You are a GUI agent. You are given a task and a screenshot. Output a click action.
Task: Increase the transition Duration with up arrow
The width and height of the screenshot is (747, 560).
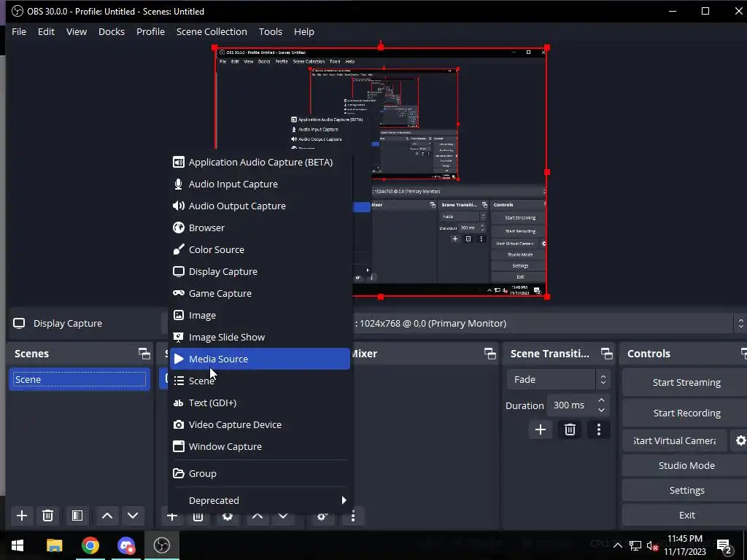tap(601, 400)
